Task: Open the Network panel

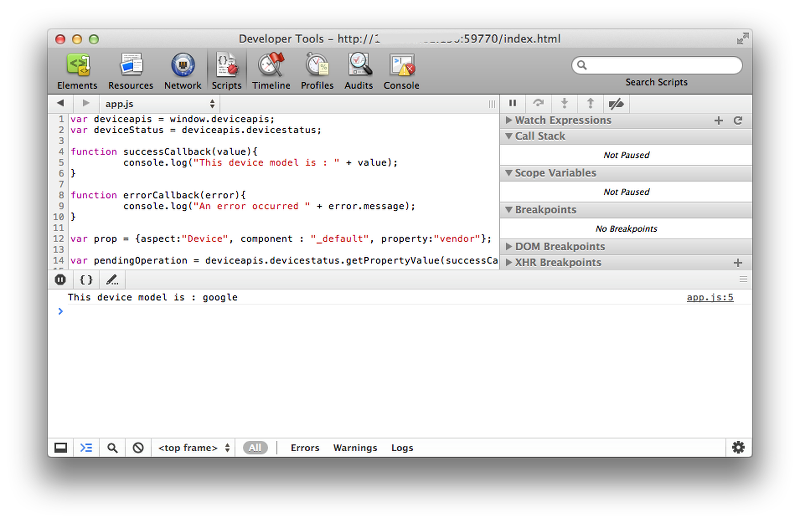Action: pos(183,71)
